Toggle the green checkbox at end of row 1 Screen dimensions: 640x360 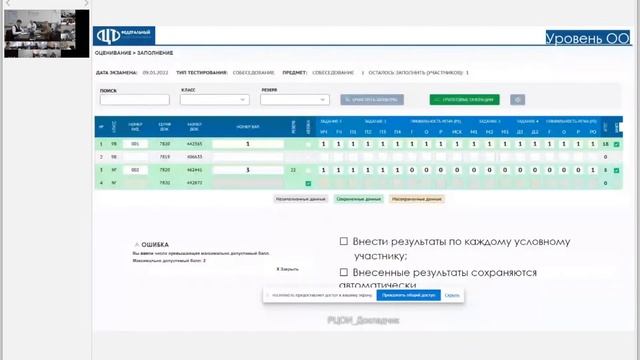pyautogui.click(x=616, y=144)
